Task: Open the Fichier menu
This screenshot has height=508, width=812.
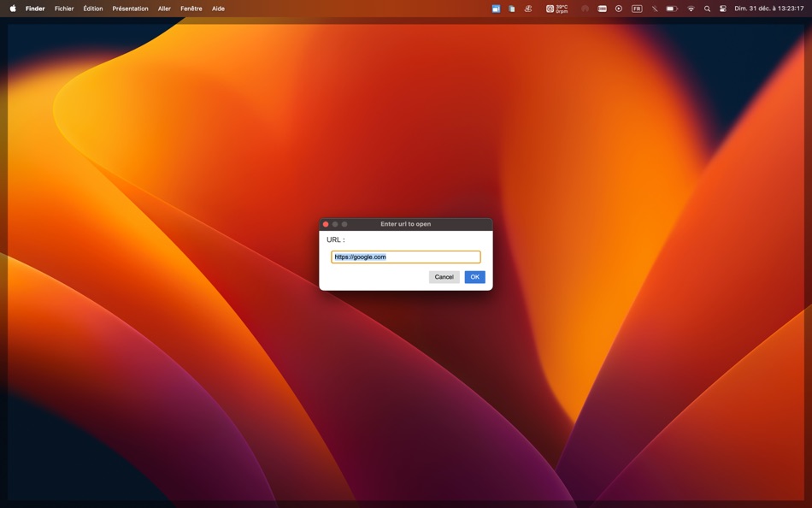Action: [64, 8]
